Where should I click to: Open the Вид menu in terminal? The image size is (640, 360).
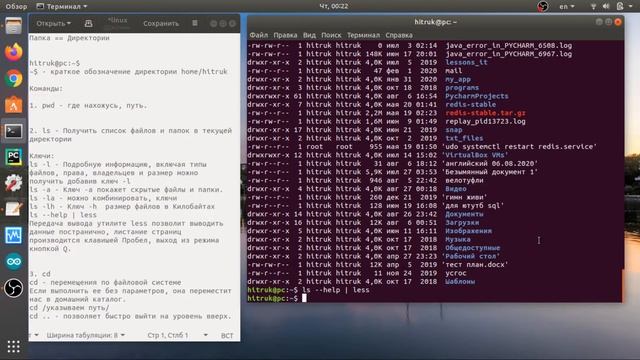tap(309, 35)
